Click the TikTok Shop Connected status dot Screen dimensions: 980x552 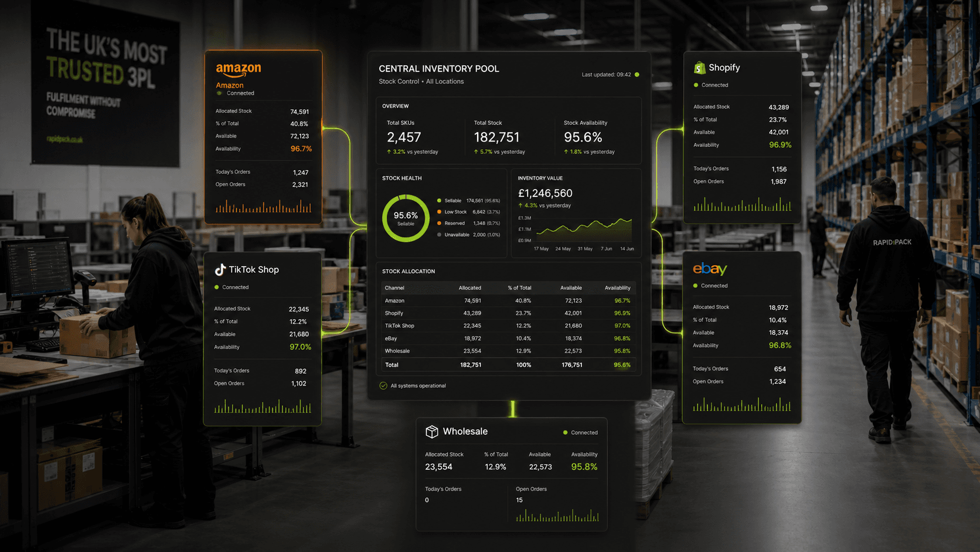click(x=217, y=287)
